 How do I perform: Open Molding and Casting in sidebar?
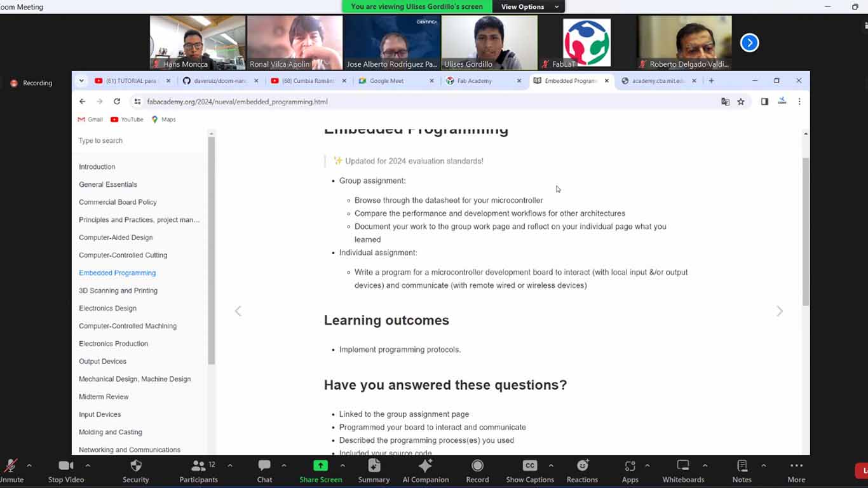[111, 432]
